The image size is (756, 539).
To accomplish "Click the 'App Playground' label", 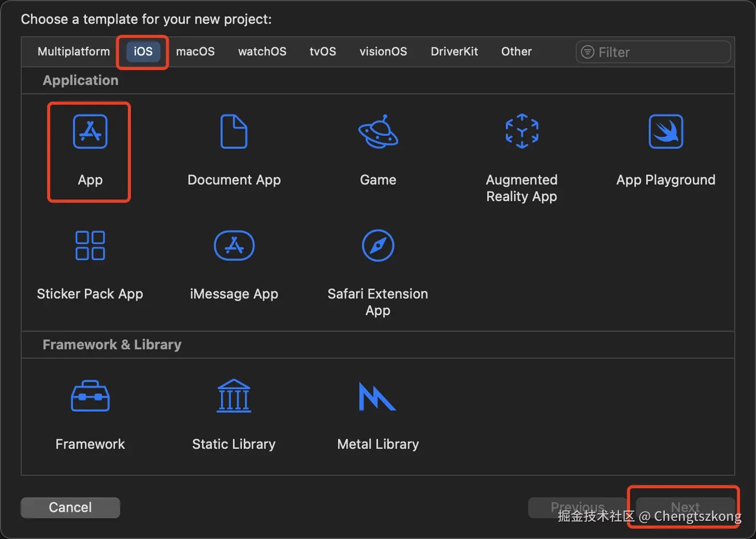I will 666,180.
